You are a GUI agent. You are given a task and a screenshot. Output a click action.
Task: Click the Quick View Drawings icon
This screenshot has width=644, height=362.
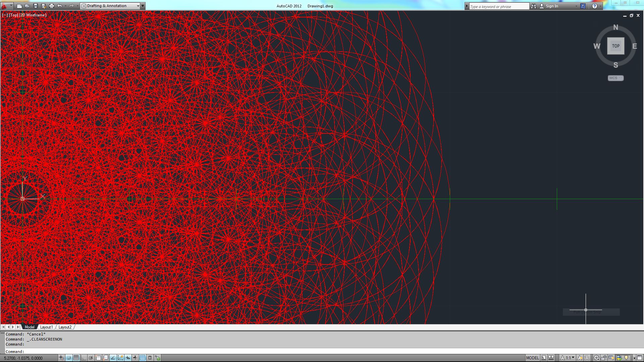(551, 358)
